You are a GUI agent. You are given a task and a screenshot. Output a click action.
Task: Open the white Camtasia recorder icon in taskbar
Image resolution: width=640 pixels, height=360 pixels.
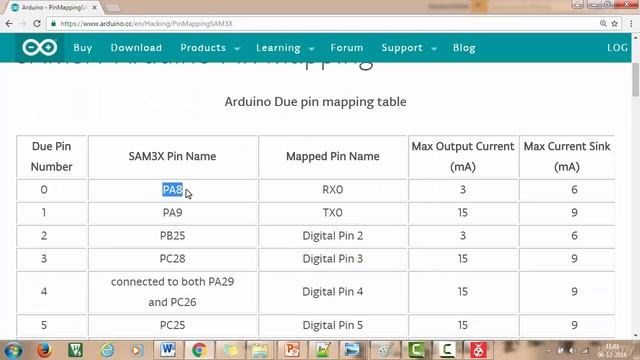(446, 350)
